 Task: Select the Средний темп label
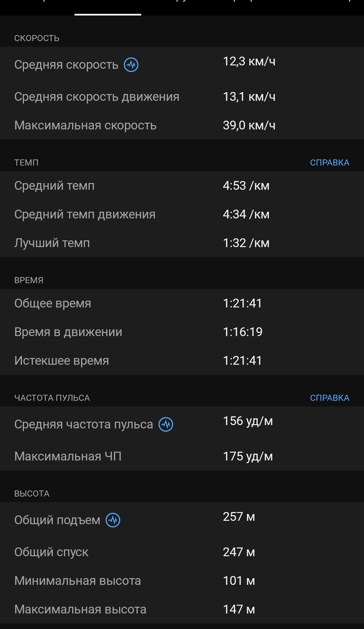click(54, 186)
